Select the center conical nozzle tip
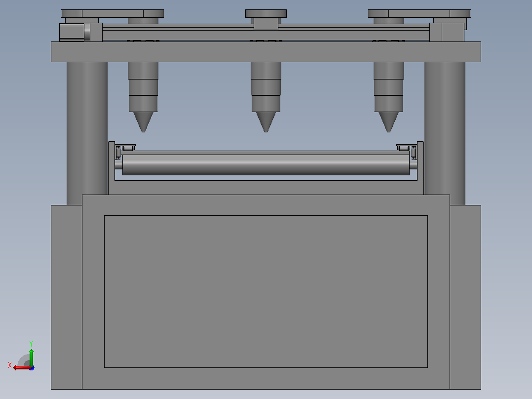Image resolution: width=532 pixels, height=399 pixels. tap(266, 122)
